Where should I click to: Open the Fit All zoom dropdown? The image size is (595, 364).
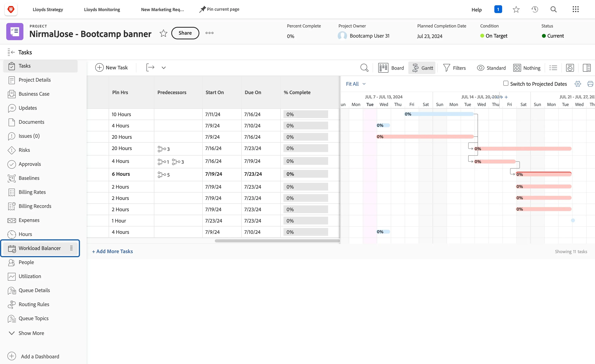click(356, 84)
